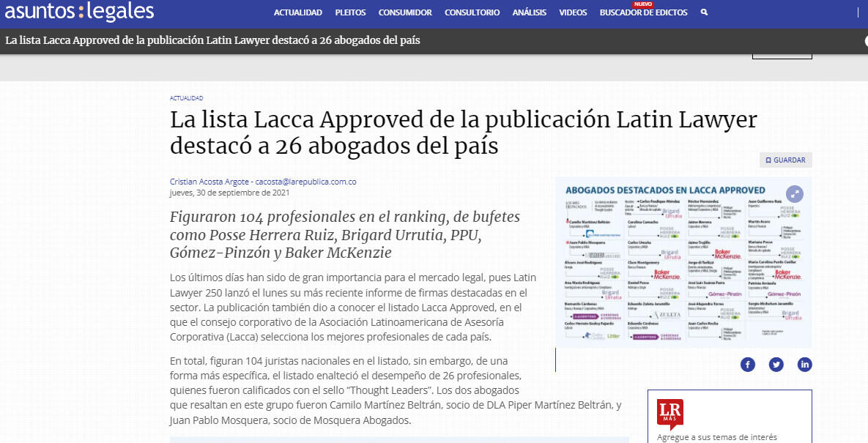Open the Videos section
The height and width of the screenshot is (443, 868).
pyautogui.click(x=573, y=12)
